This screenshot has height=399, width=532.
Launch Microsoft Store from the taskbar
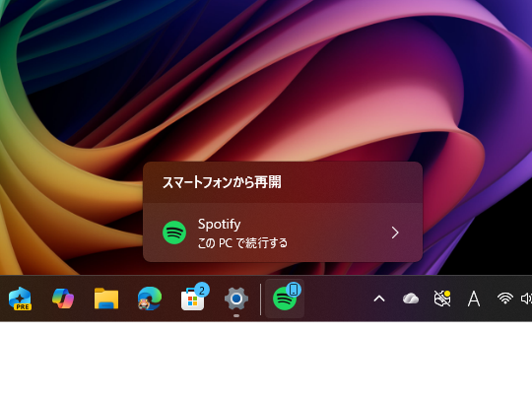click(193, 299)
